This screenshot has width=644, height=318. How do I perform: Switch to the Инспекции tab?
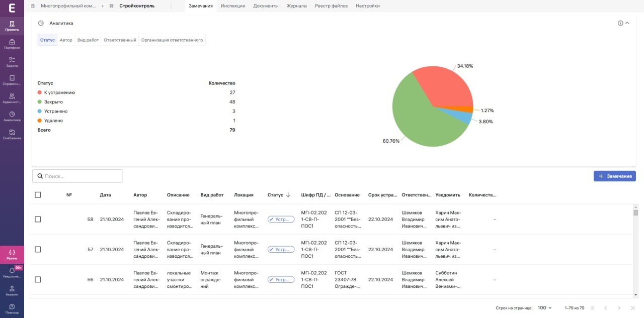(x=232, y=6)
